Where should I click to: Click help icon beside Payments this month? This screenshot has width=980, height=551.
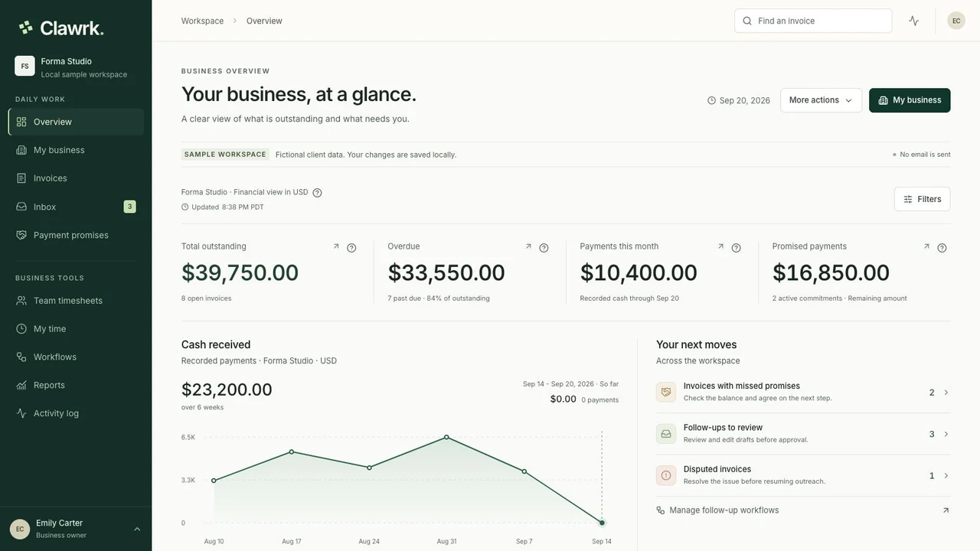coord(736,248)
